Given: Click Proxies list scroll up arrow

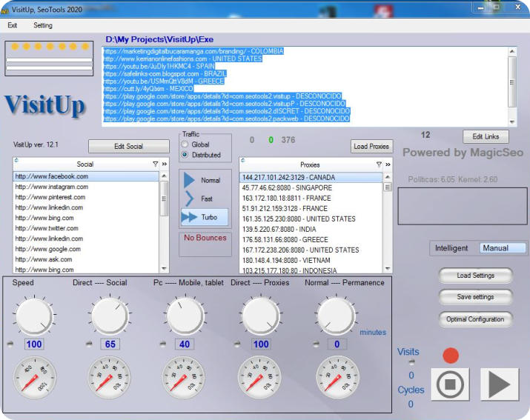Looking at the screenshot, I should [x=388, y=177].
